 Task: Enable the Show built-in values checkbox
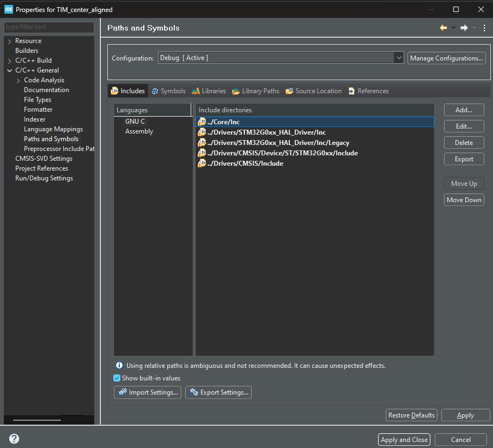(117, 377)
